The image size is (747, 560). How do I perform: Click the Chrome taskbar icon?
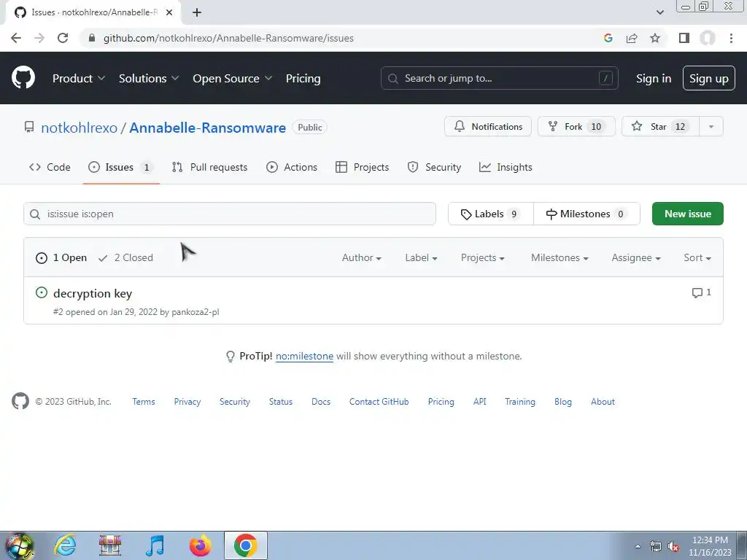click(x=245, y=545)
